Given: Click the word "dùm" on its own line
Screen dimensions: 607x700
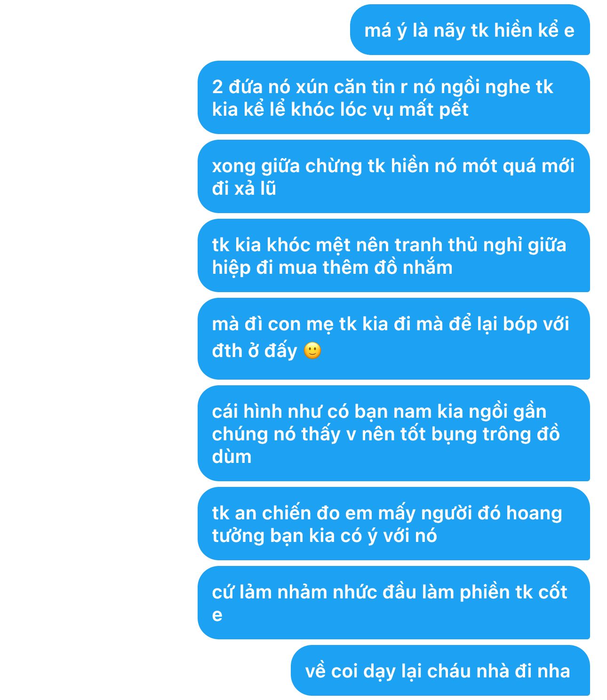Looking at the screenshot, I should pos(232,456).
